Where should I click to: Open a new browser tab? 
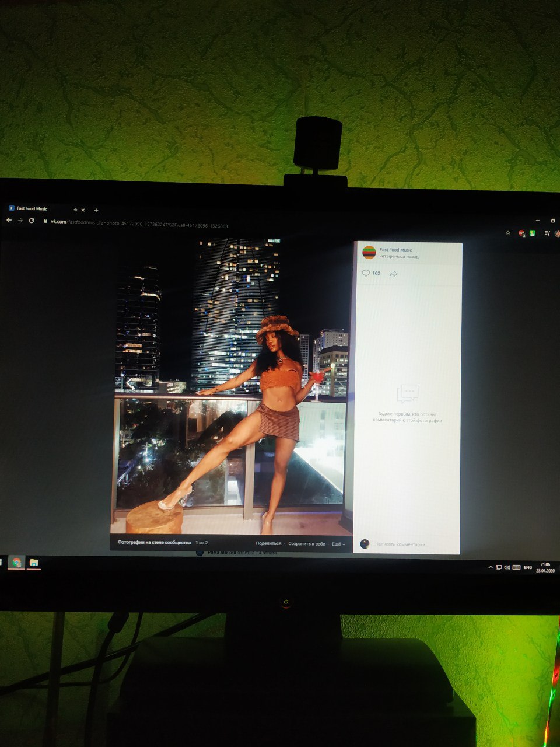[96, 210]
